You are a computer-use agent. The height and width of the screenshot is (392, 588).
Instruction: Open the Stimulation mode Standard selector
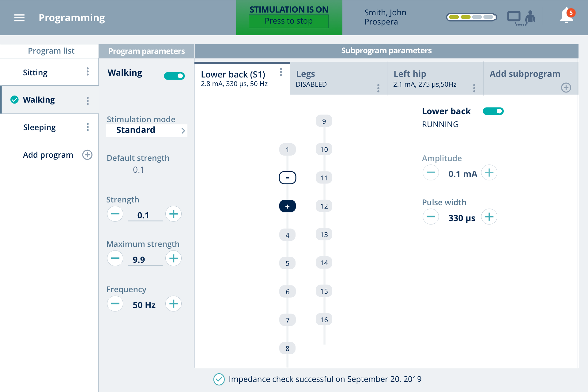pos(147,130)
